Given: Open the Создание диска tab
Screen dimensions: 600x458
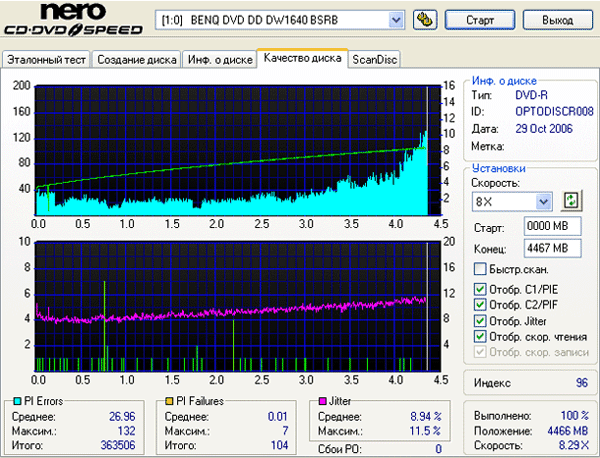Looking at the screenshot, I should (x=137, y=60).
